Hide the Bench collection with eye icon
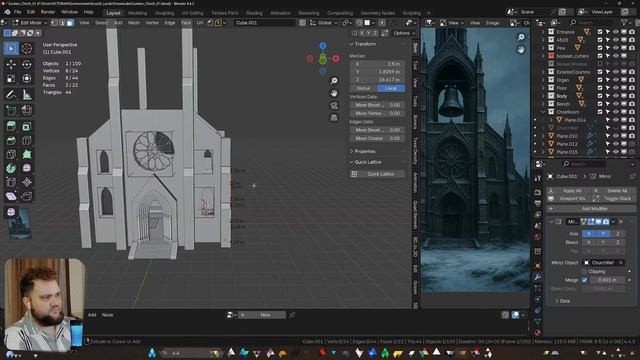Screen dimensions: 640x360 616,104
